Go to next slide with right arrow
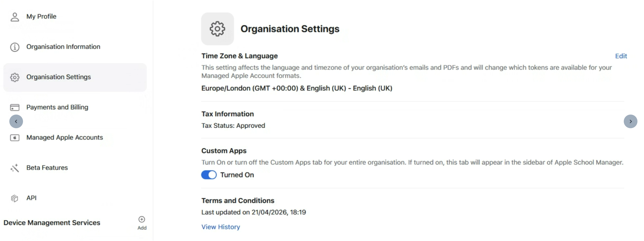 (631, 121)
